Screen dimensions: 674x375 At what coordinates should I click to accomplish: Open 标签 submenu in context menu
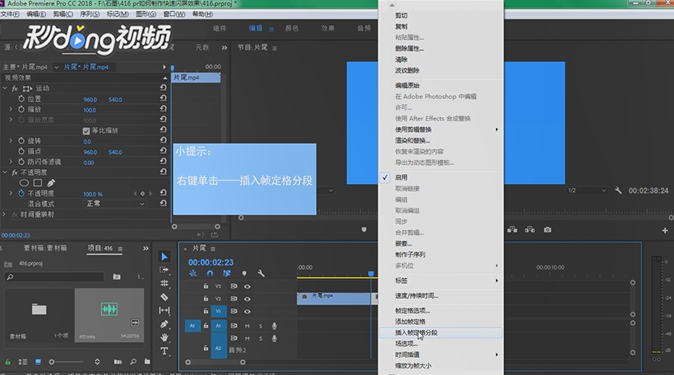(x=441, y=280)
